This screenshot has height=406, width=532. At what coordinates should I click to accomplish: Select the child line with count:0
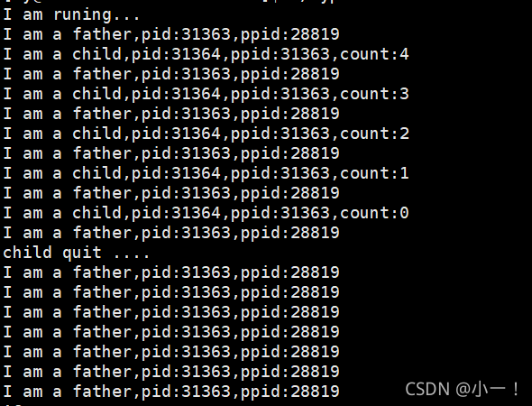coord(206,213)
